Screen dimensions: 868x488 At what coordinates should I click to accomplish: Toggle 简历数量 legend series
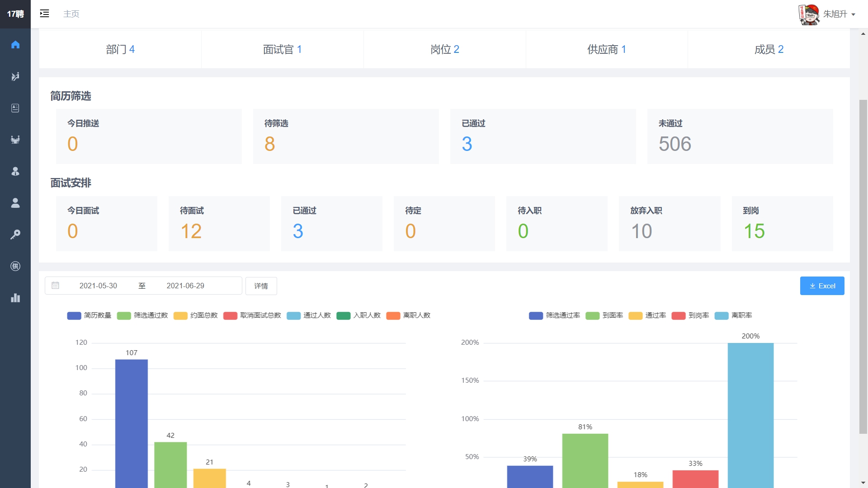pos(89,315)
